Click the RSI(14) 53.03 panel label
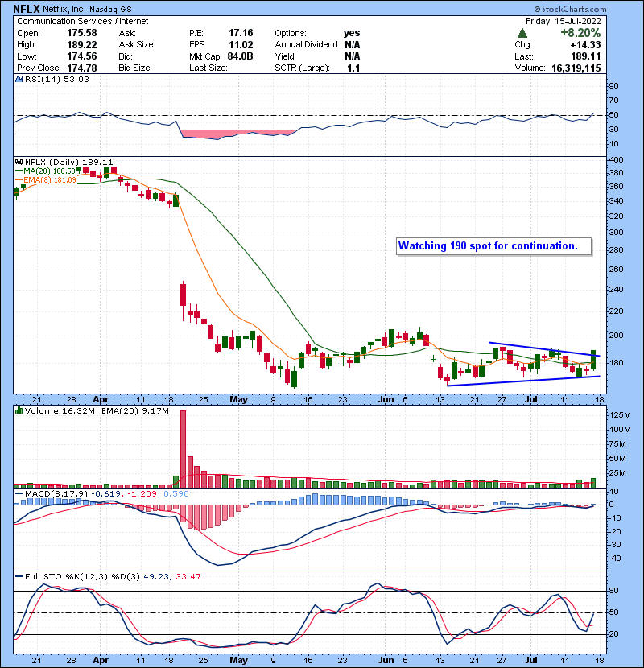The width and height of the screenshot is (644, 668). 56,79
